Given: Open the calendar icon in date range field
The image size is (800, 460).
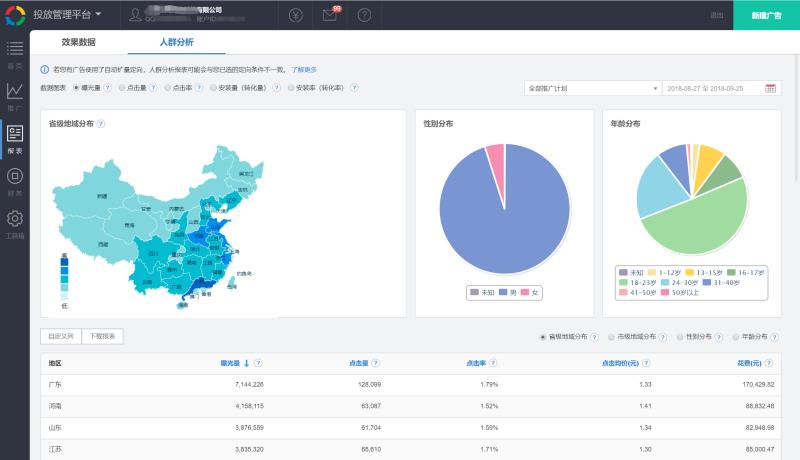Looking at the screenshot, I should pos(770,88).
